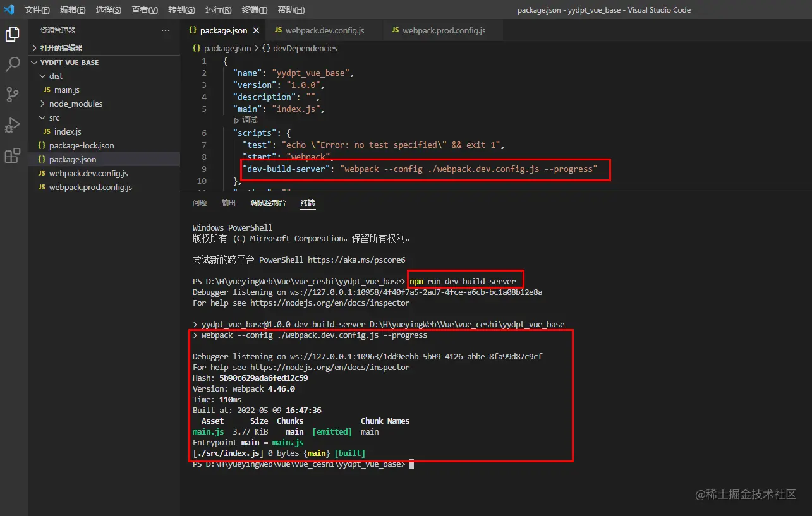Open the 选择(S) menu
Image resolution: width=812 pixels, height=516 pixels.
tap(109, 10)
